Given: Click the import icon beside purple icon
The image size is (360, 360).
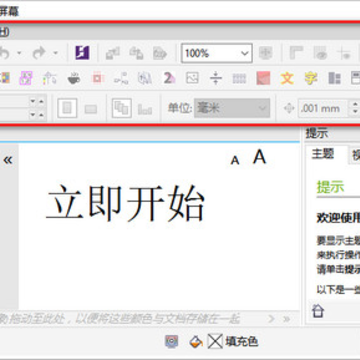Looking at the screenshot, I should coord(112,53).
